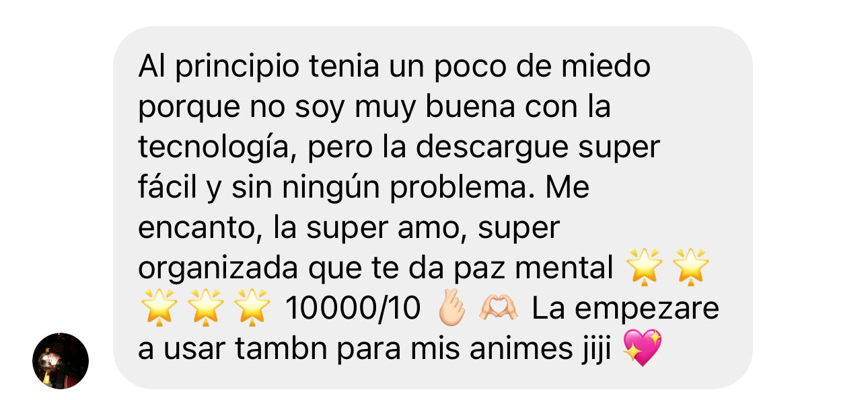Click the finger heart hand emoji
Viewport: 868px width, 400px height.
click(451, 308)
